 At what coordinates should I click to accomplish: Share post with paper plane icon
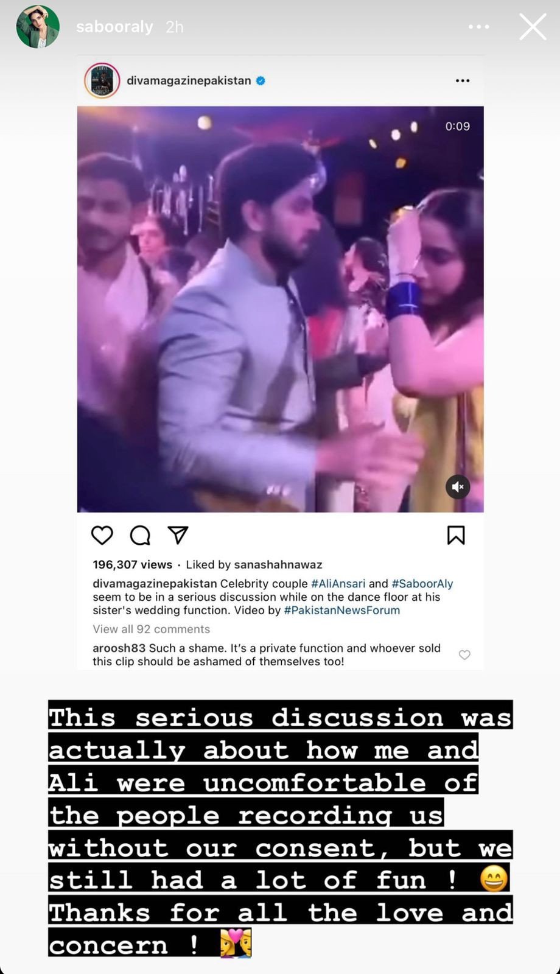[x=178, y=534]
